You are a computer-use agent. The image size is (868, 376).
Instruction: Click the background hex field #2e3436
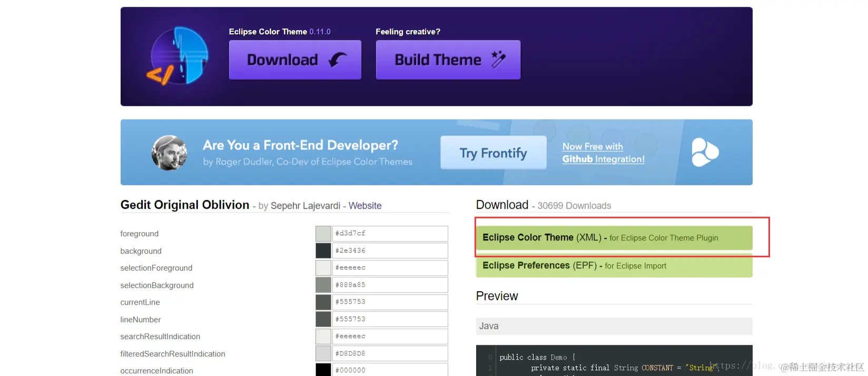[x=390, y=250]
